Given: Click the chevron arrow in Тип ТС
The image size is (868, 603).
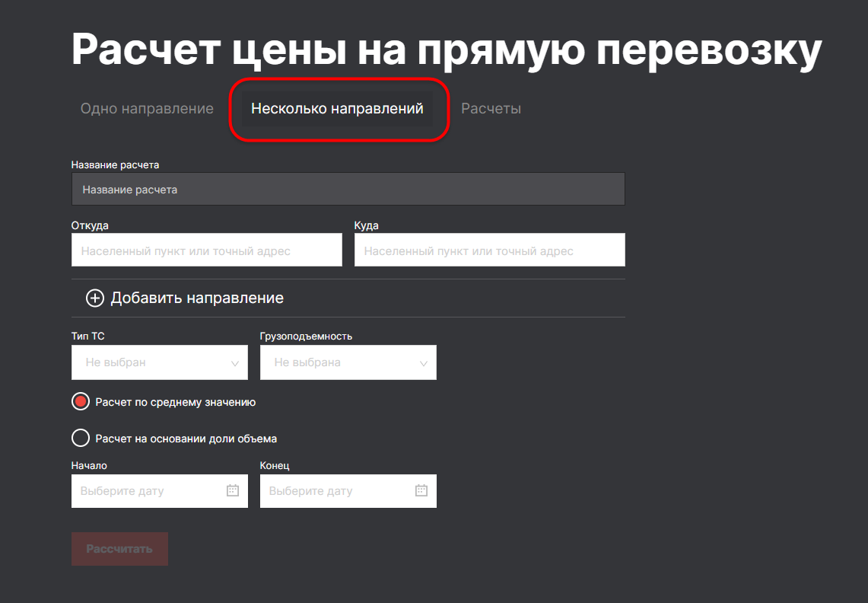Looking at the screenshot, I should tap(234, 363).
